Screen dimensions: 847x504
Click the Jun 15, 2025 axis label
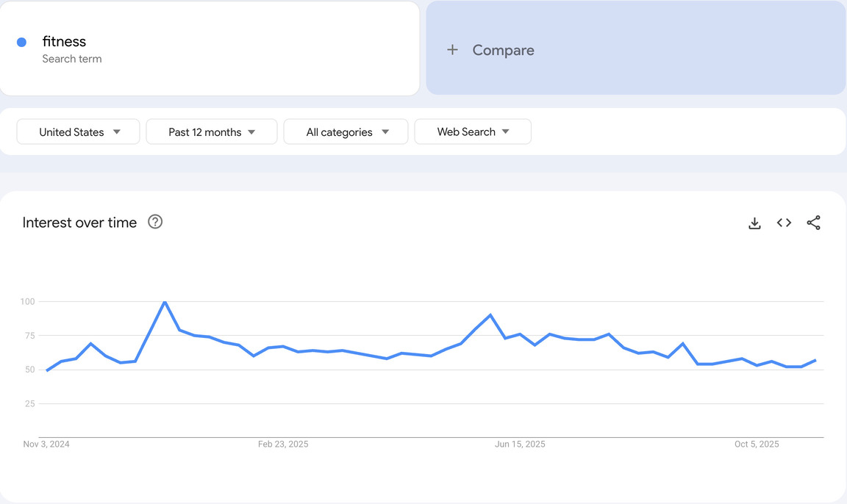(x=520, y=444)
